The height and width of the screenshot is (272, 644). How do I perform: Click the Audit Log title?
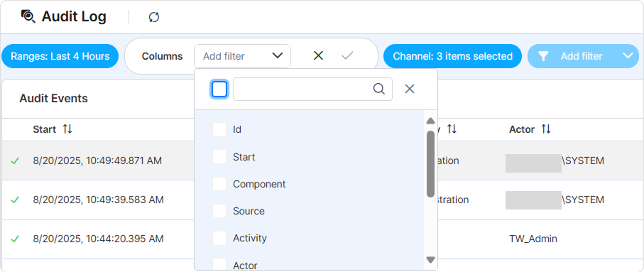coord(74,16)
